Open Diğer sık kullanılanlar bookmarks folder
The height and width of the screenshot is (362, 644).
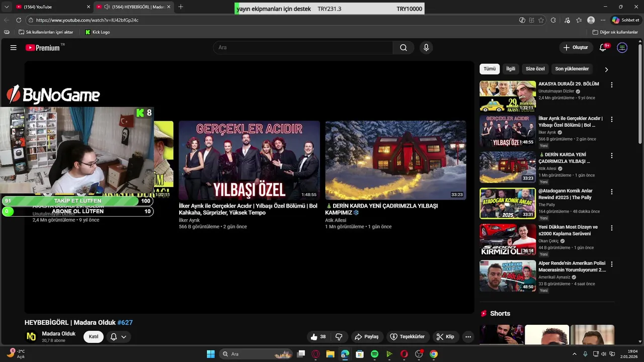click(615, 32)
